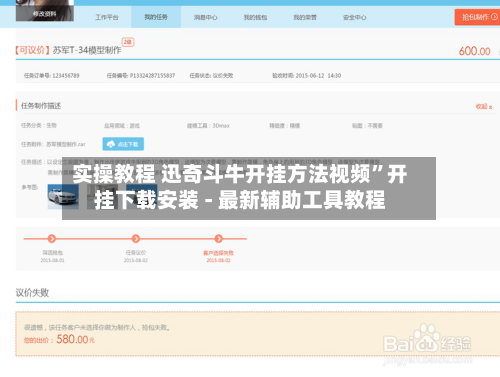
Task: Click the task title 苏军T-34模型制作
Action: click(87, 50)
